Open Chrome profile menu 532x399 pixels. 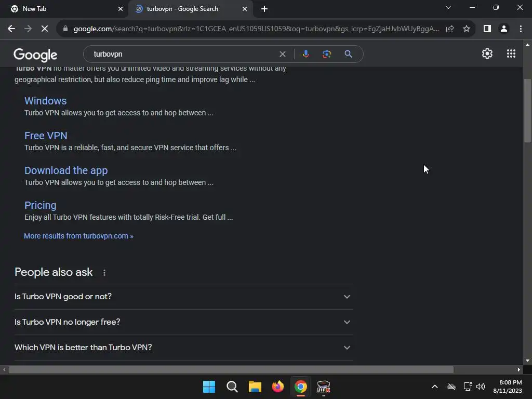pos(504,29)
